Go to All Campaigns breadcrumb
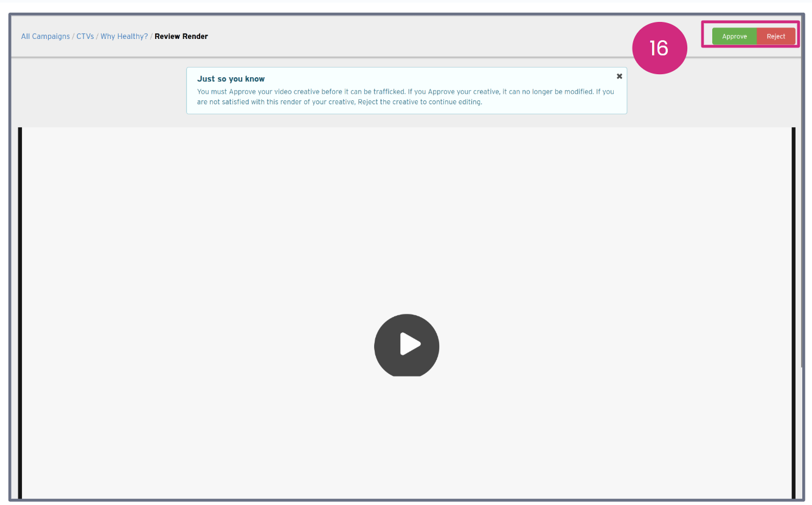This screenshot has height=505, width=812. (45, 37)
